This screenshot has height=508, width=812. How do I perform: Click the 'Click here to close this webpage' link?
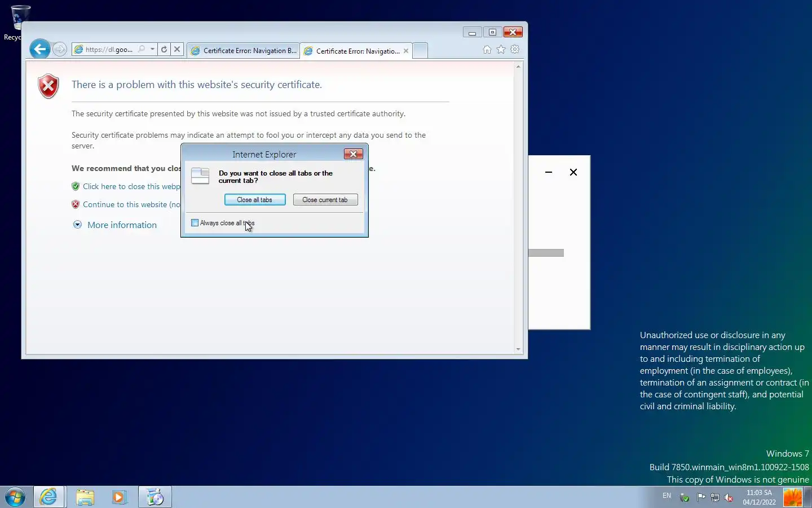pyautogui.click(x=131, y=186)
